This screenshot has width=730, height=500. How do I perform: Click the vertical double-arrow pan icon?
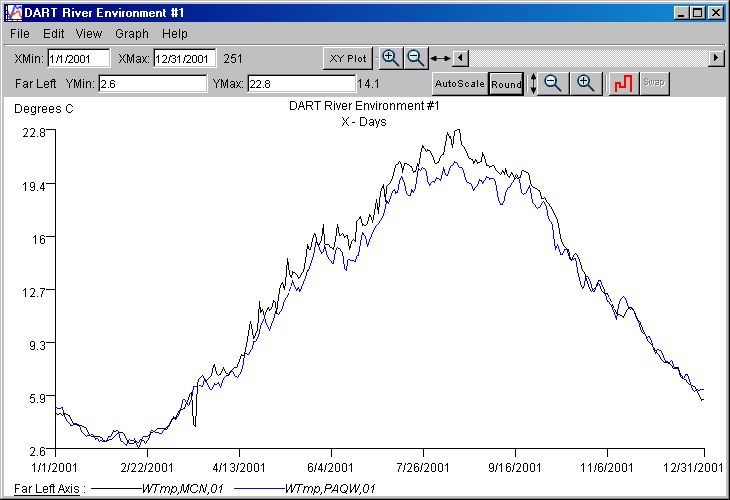[x=533, y=84]
